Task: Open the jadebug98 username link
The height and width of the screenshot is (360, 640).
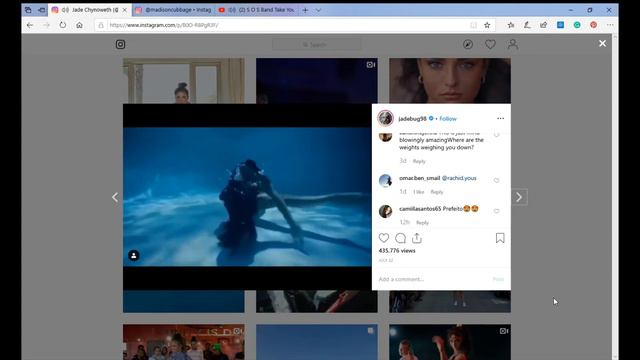Action: pos(412,119)
